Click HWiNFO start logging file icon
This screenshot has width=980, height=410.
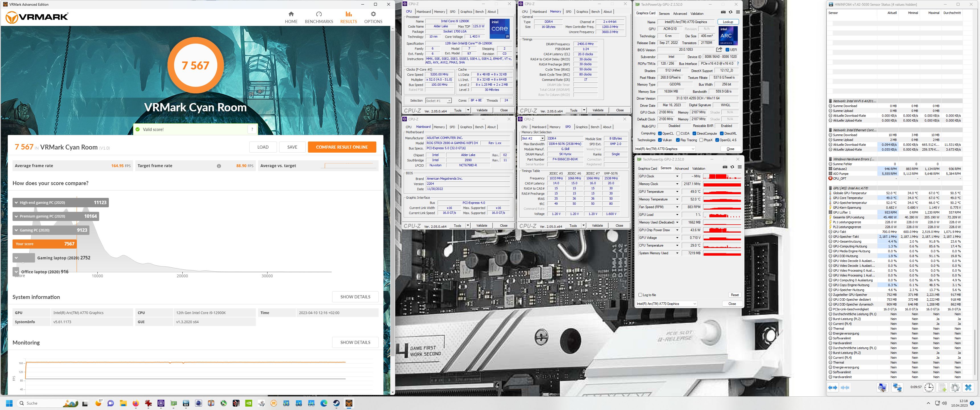click(x=942, y=388)
